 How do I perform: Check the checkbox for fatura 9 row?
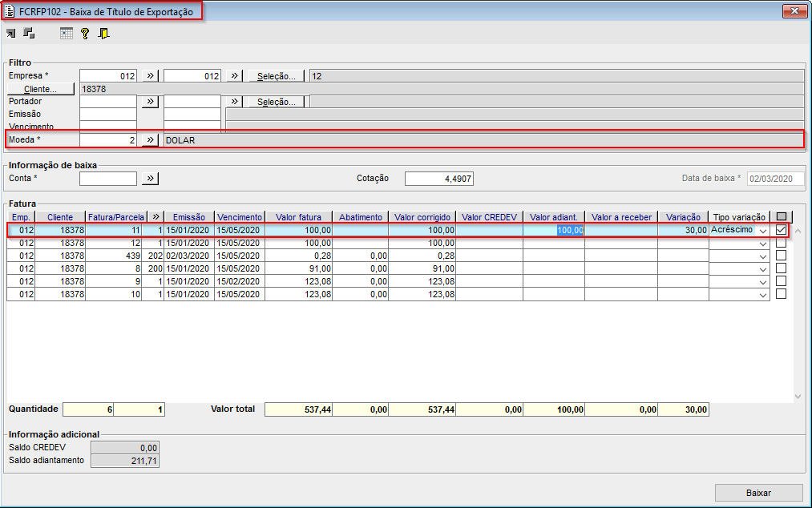pyautogui.click(x=782, y=281)
